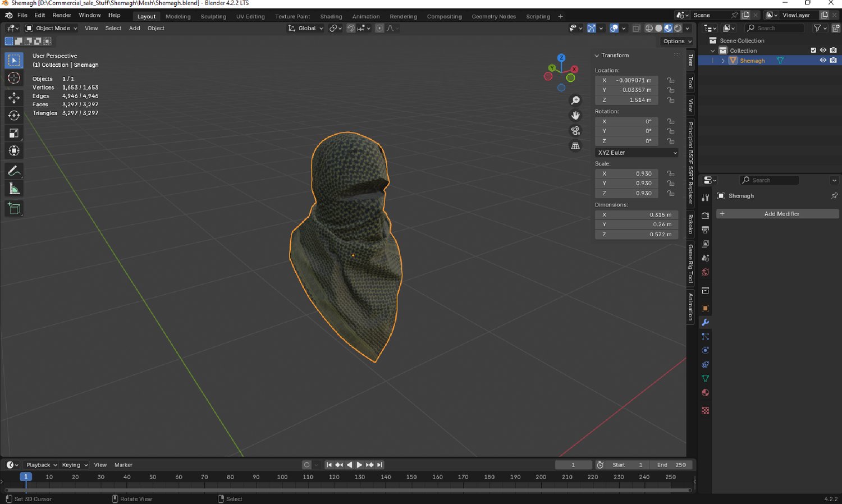The image size is (842, 504).
Task: Open the Output properties tab
Action: [x=706, y=230]
